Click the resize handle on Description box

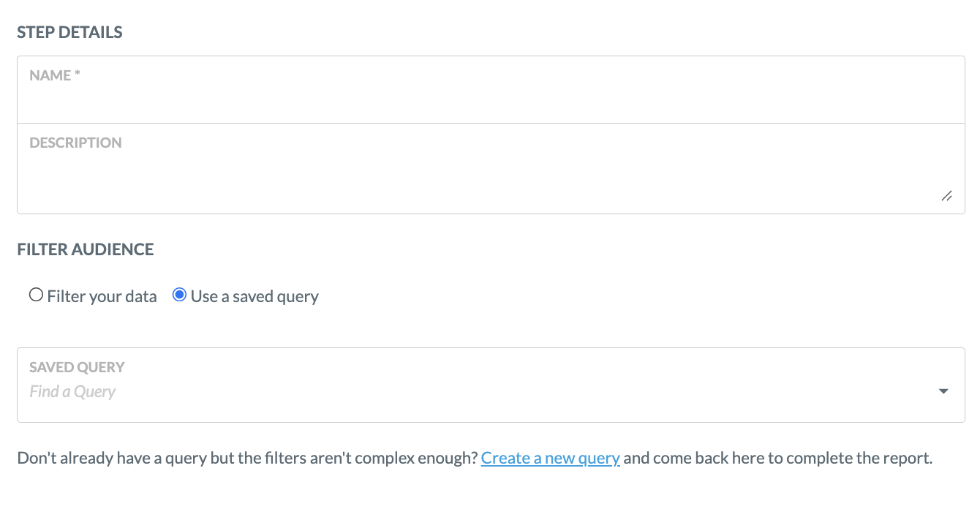tap(946, 196)
